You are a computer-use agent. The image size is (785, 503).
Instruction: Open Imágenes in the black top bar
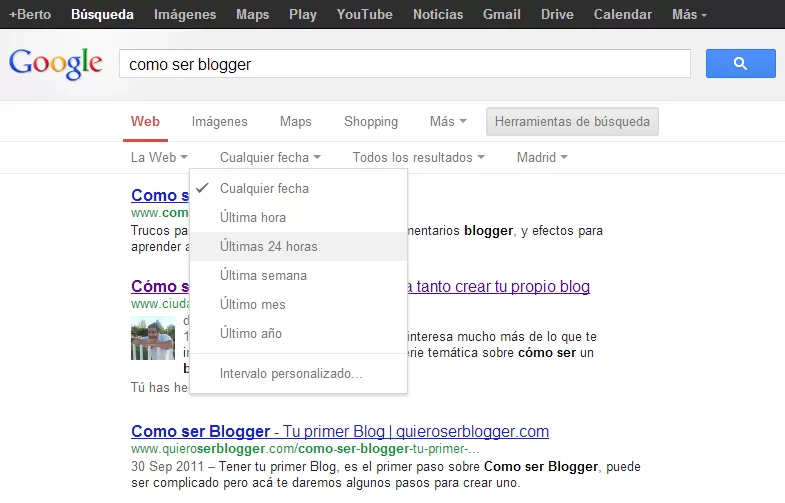coord(185,14)
